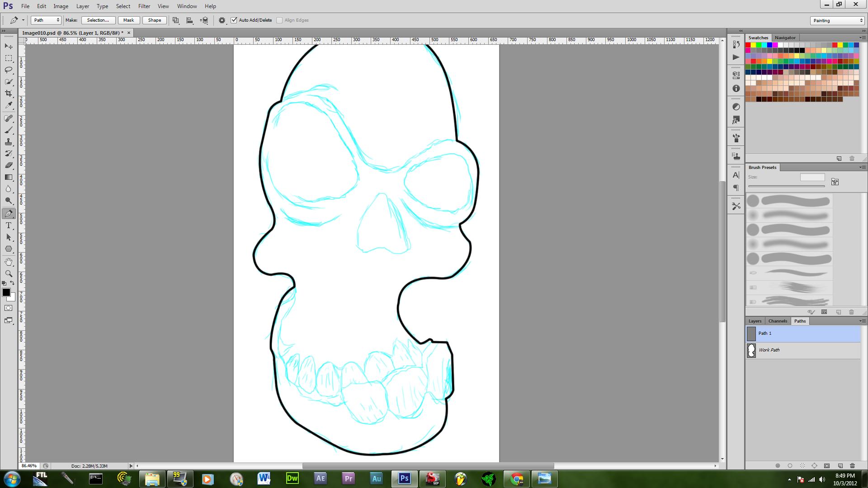Toggle the Auto Add/Delete checkbox
The height and width of the screenshot is (488, 868).
[x=234, y=20]
